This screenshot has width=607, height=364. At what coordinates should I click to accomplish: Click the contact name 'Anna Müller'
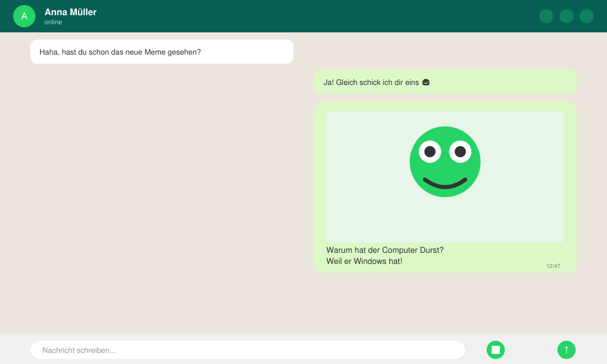click(70, 12)
